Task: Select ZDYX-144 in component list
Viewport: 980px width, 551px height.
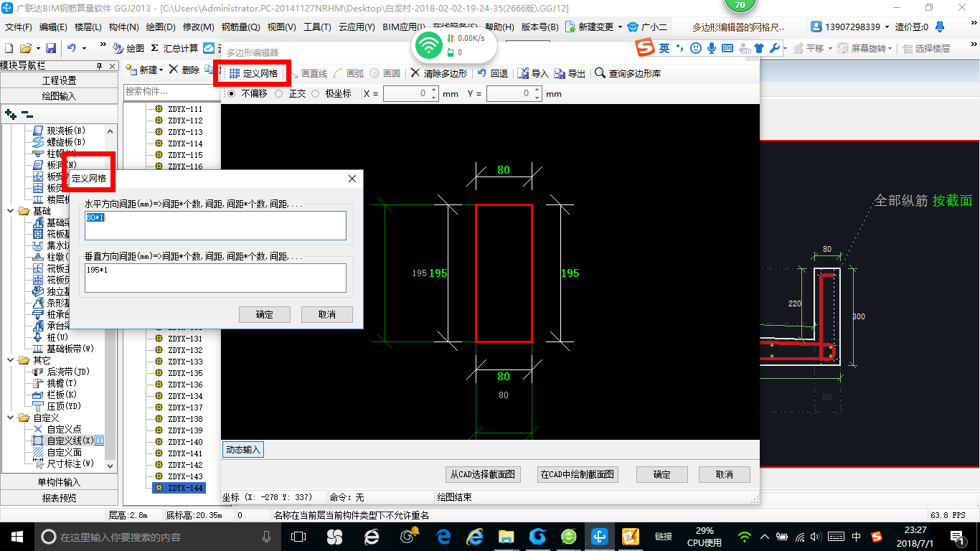Action: pyautogui.click(x=178, y=488)
